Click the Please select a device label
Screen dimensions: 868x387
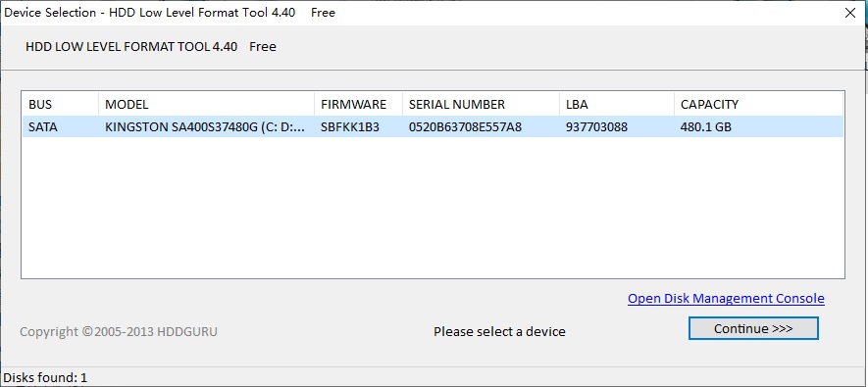pos(499,332)
